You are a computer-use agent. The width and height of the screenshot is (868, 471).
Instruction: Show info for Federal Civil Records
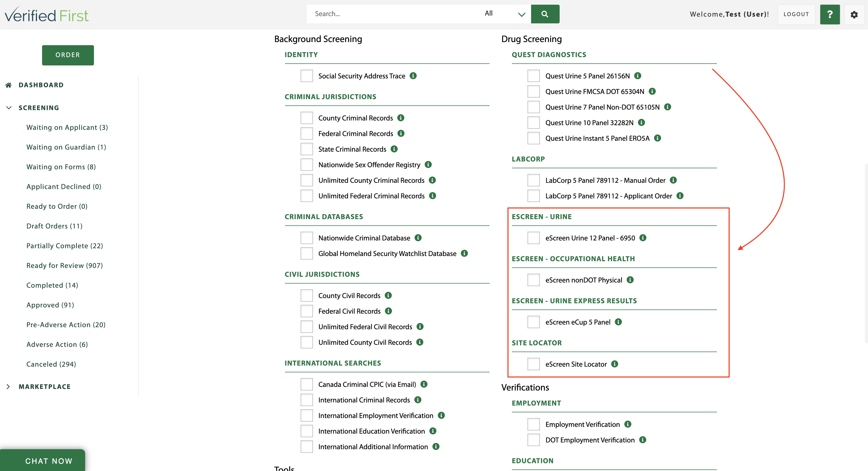(x=389, y=311)
